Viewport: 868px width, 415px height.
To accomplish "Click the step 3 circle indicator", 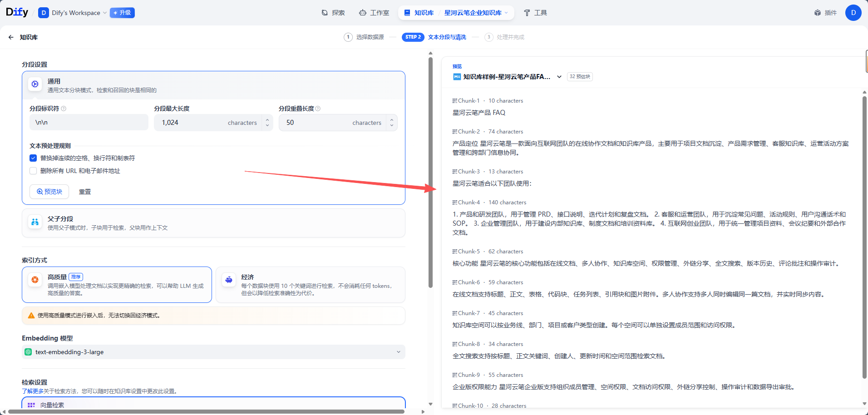I will (488, 37).
